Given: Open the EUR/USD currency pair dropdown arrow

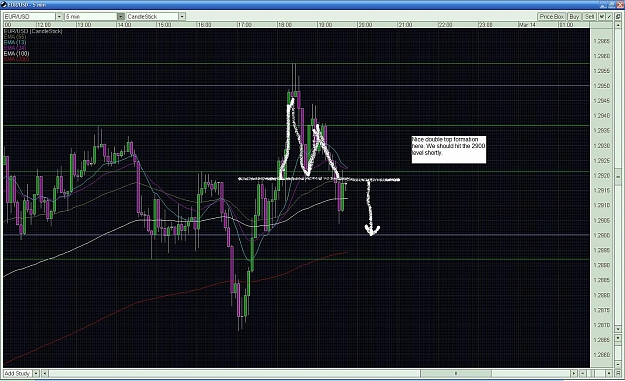Looking at the screenshot, I should click(59, 16).
